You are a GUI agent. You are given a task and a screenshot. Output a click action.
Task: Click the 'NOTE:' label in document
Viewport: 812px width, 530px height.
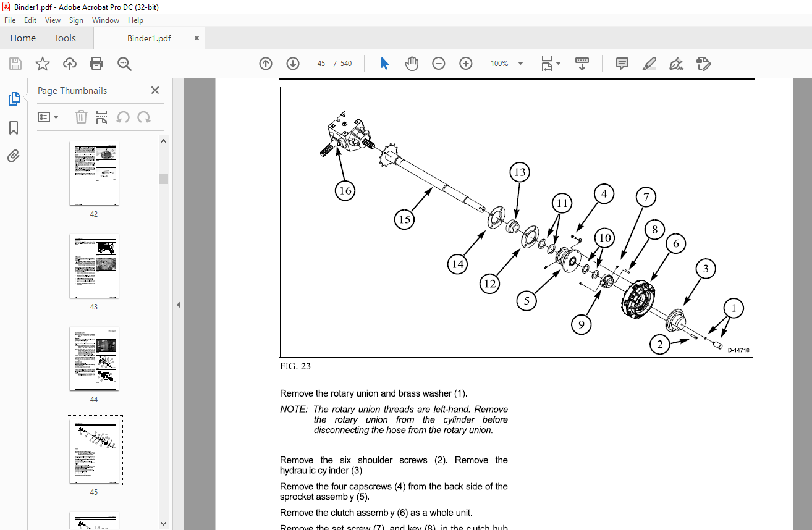294,409
